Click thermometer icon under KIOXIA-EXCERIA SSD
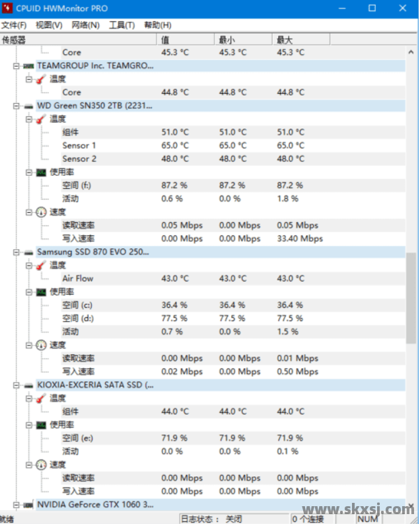The image size is (420, 524). click(x=42, y=398)
